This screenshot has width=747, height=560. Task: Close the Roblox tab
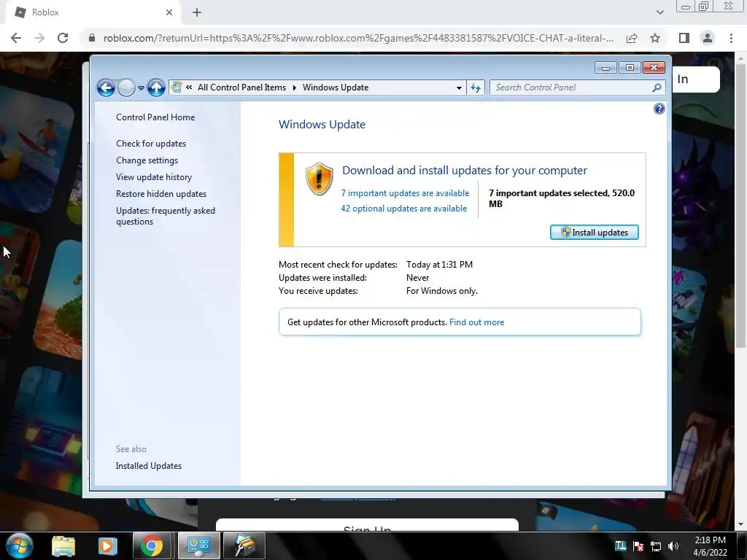point(169,12)
